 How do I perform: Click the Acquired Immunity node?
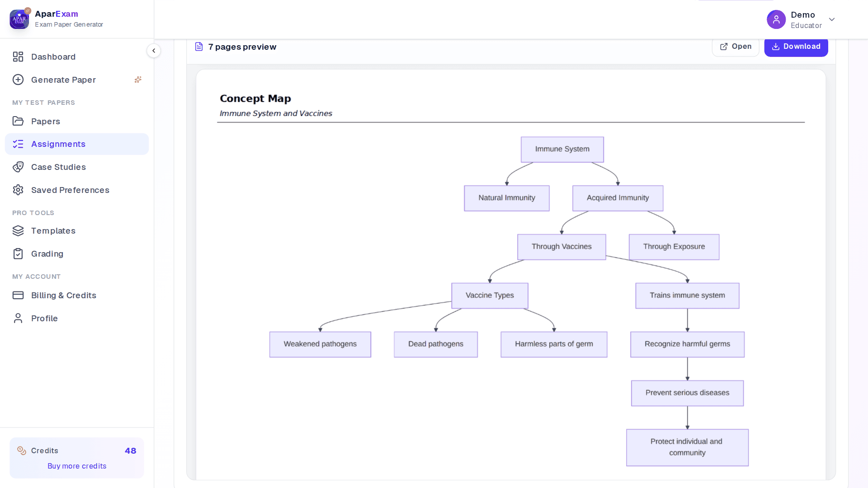tap(618, 198)
